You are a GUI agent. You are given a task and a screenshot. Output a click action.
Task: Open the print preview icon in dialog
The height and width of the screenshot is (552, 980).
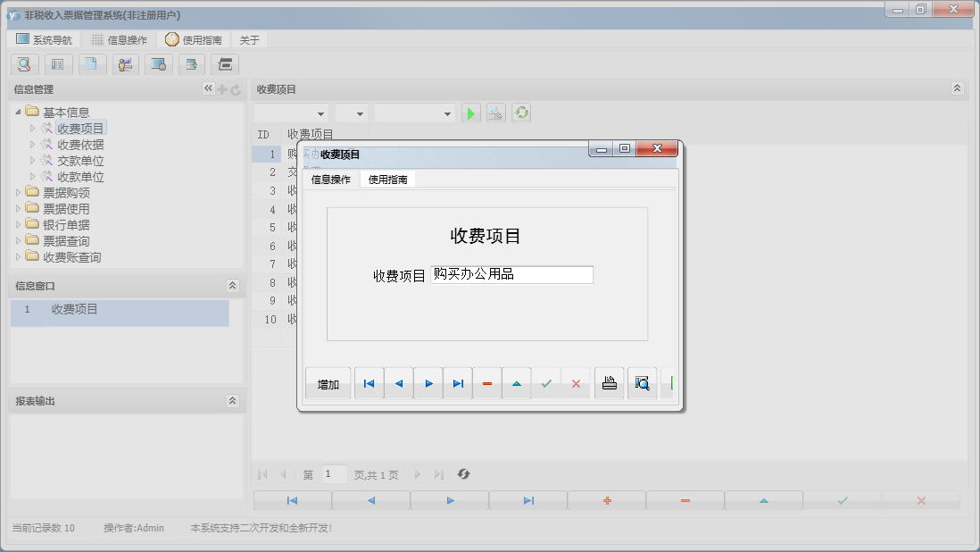tap(643, 383)
